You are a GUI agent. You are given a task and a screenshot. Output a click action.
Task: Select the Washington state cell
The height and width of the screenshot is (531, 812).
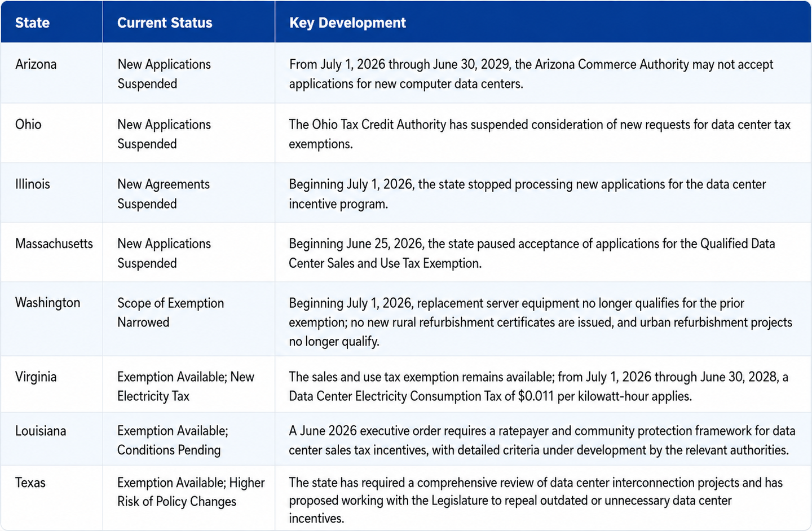click(x=51, y=319)
